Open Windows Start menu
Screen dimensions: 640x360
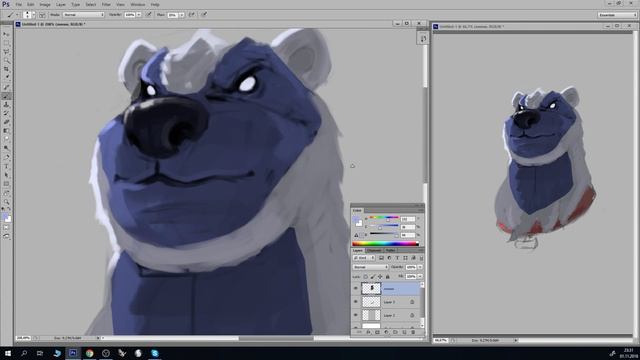click(8, 353)
